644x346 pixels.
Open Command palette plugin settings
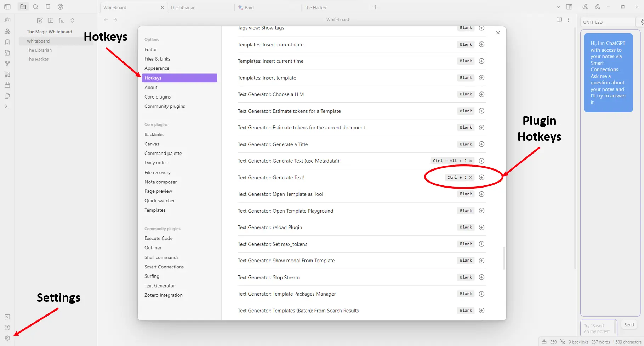179,154
